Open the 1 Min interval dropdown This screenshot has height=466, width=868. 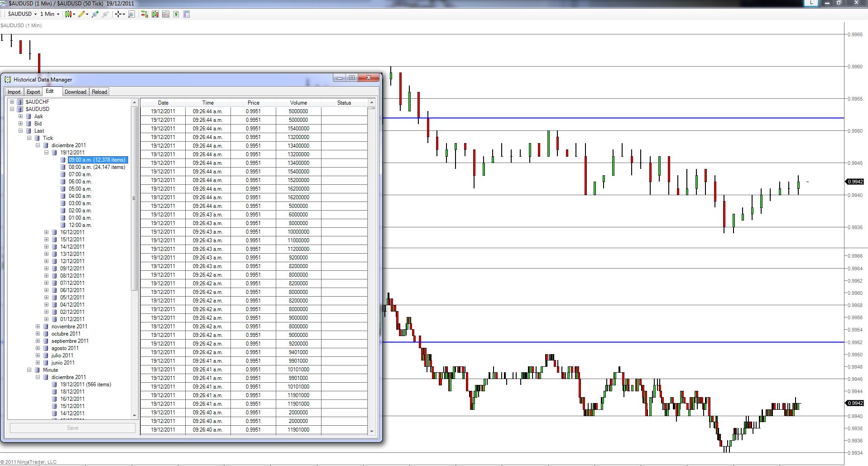(x=50, y=14)
